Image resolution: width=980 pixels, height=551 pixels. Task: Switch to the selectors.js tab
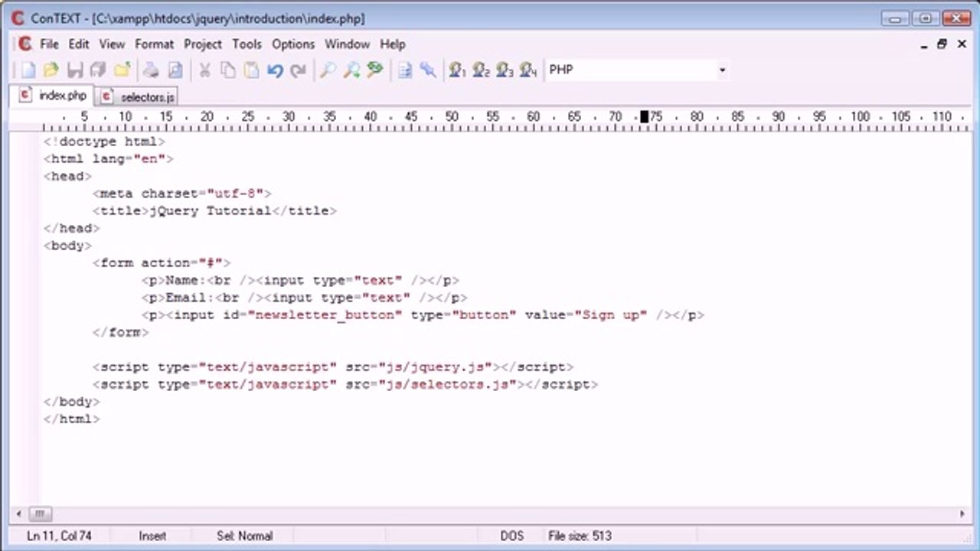pos(138,97)
